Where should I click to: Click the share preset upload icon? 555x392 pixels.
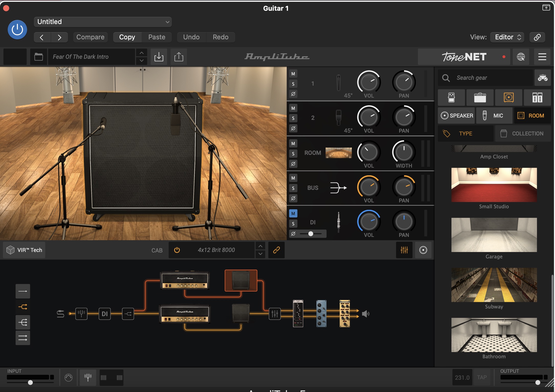(x=179, y=57)
